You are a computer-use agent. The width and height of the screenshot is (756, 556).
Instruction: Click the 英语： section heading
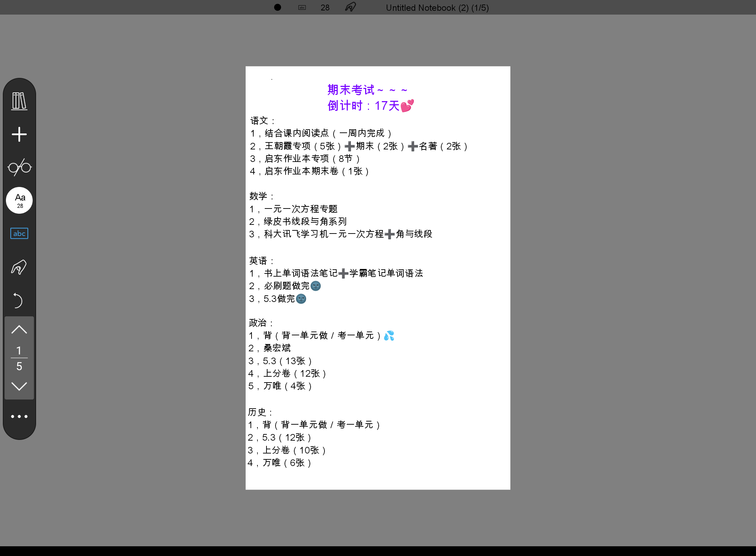pos(262,261)
